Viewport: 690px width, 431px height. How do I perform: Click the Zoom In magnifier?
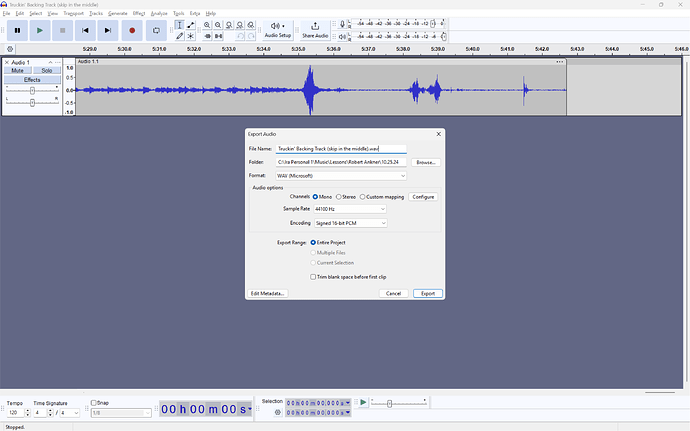(207, 25)
